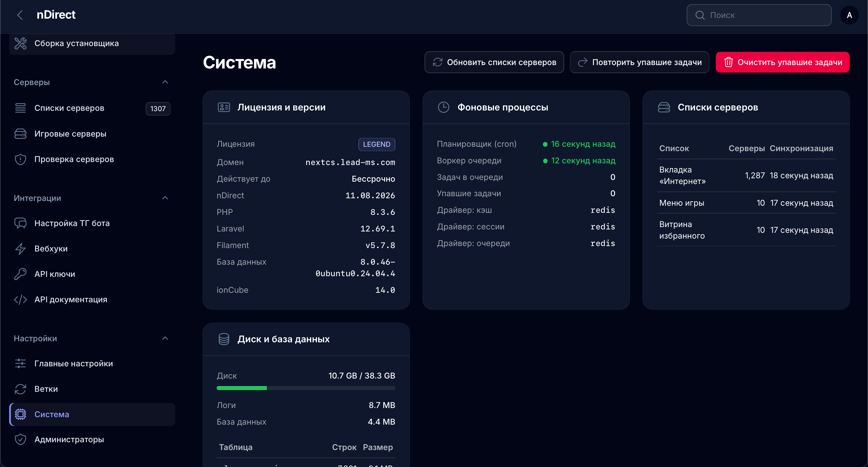The width and height of the screenshot is (868, 467).
Task: Click the Серверы column header
Action: [x=747, y=148]
